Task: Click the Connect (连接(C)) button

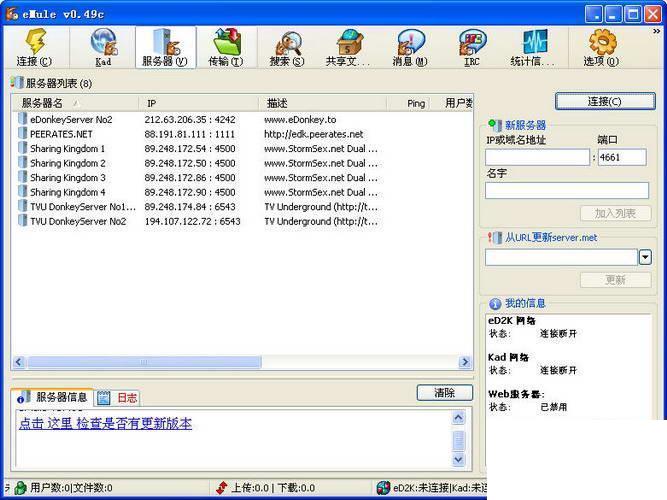Action: pos(605,101)
